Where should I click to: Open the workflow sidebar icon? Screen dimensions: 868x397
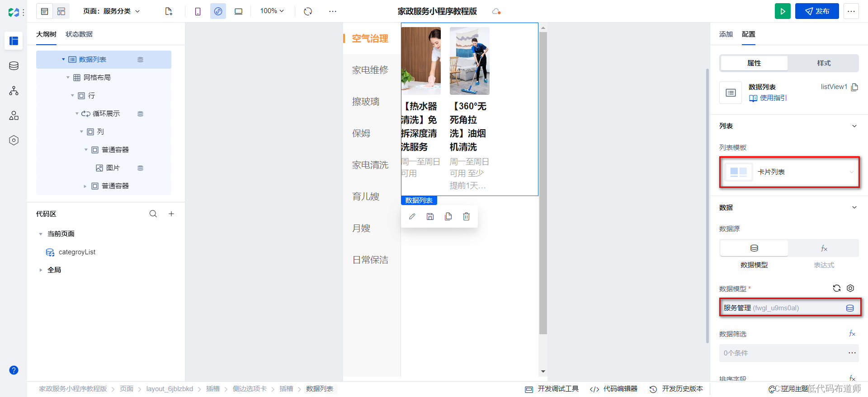point(14,91)
